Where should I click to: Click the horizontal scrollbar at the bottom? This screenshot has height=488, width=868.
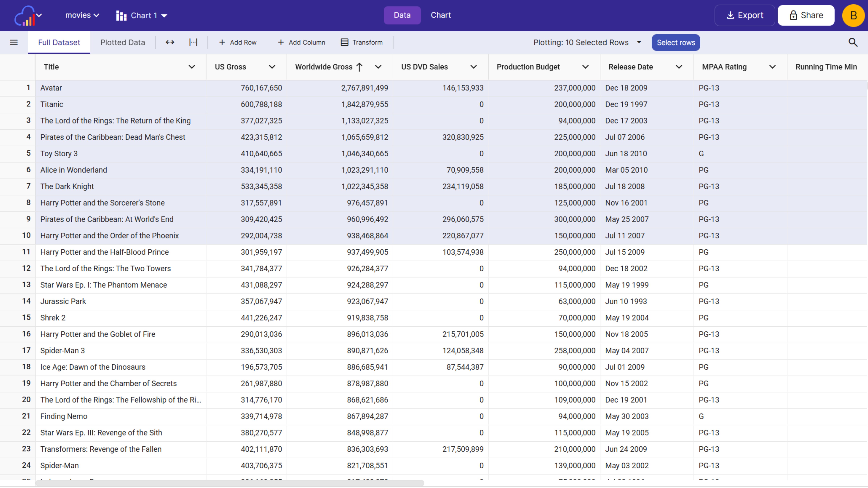[x=229, y=483]
